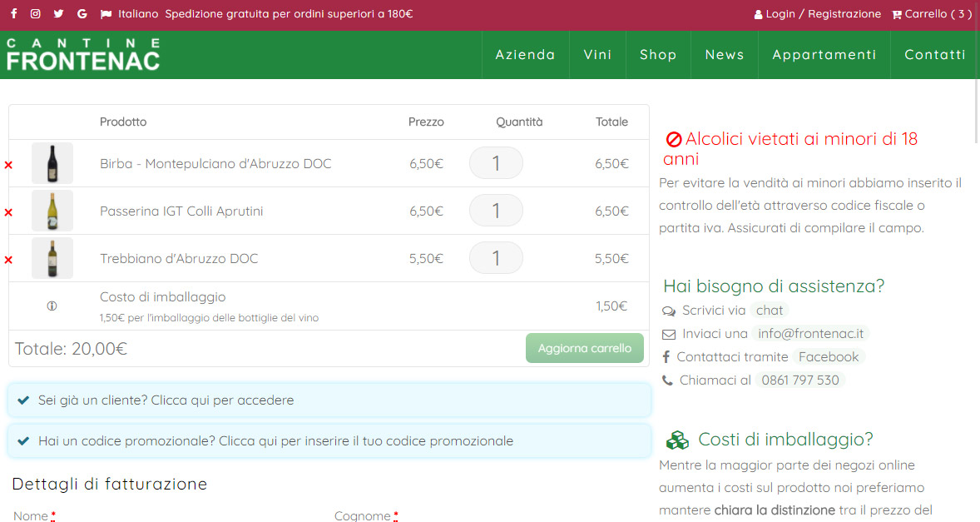The height and width of the screenshot is (522, 980).
Task: Click the 'Totale: 20,00€' text
Action: coord(71,349)
